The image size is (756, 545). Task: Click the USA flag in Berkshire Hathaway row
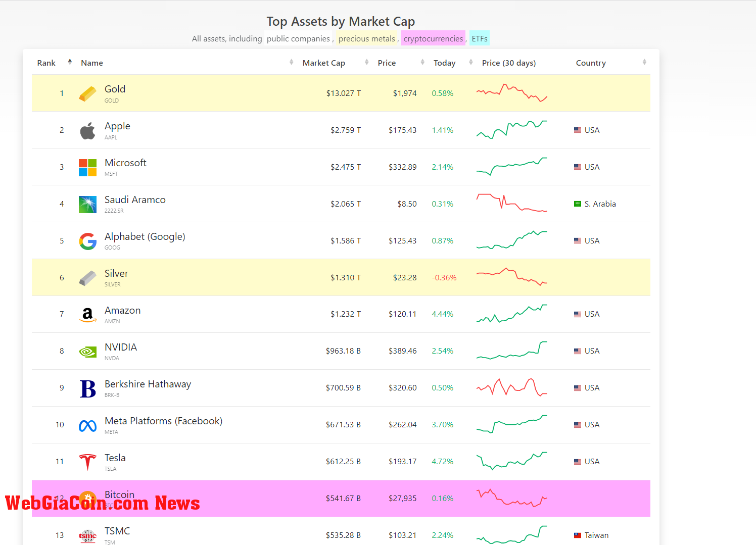pyautogui.click(x=578, y=388)
